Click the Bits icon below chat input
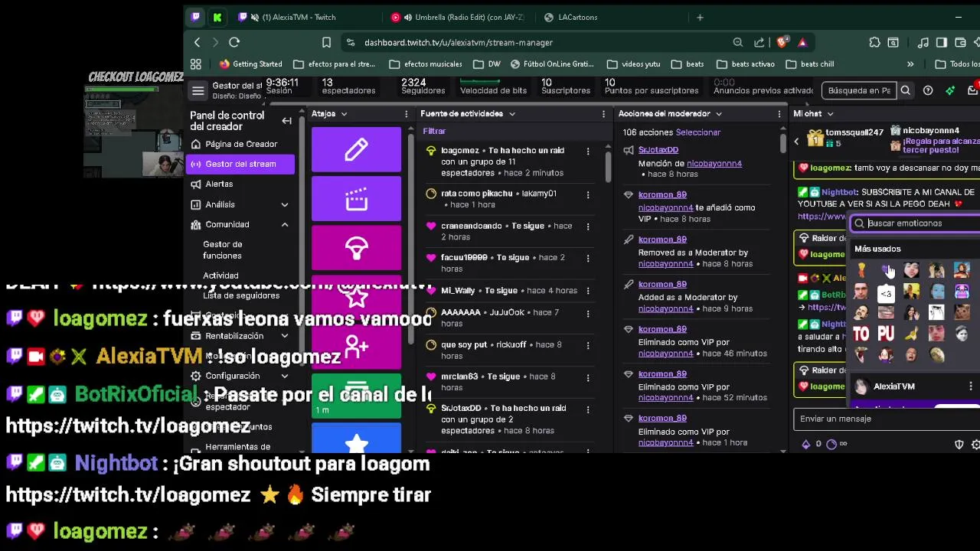 805,444
